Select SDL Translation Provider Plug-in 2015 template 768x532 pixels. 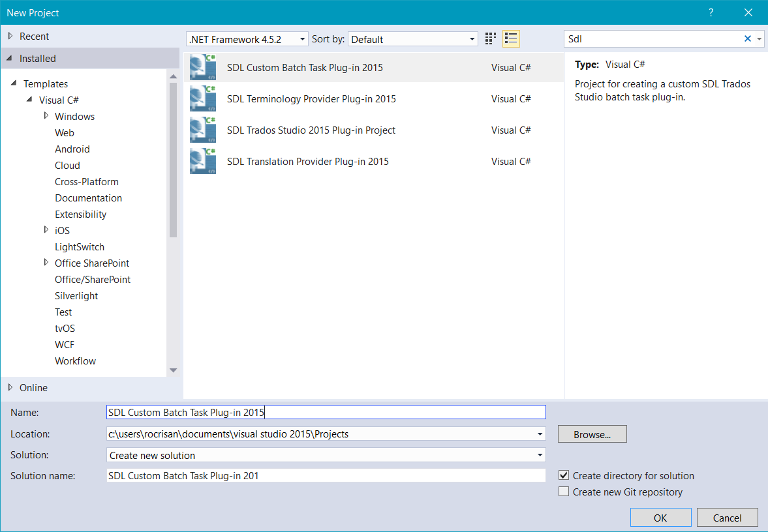point(374,161)
